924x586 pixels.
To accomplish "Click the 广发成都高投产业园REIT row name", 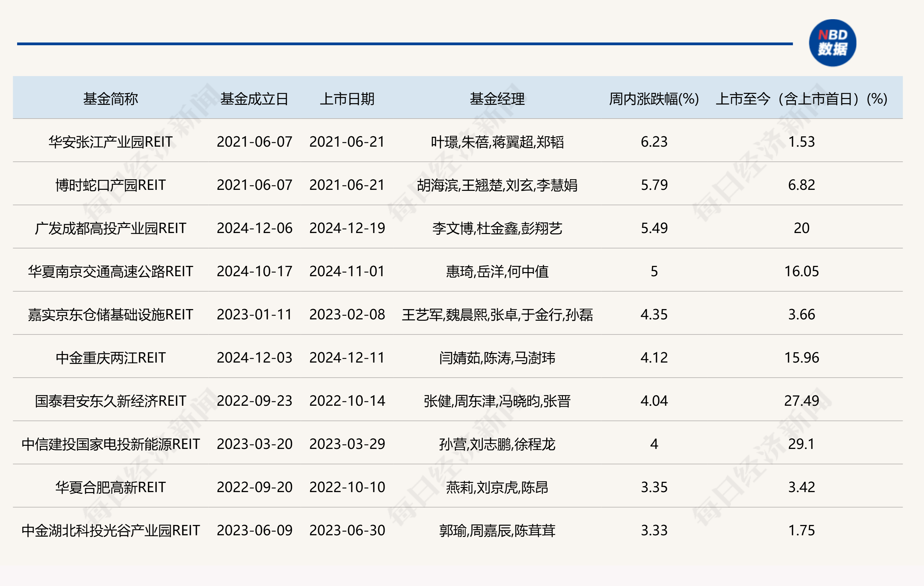I will click(111, 229).
